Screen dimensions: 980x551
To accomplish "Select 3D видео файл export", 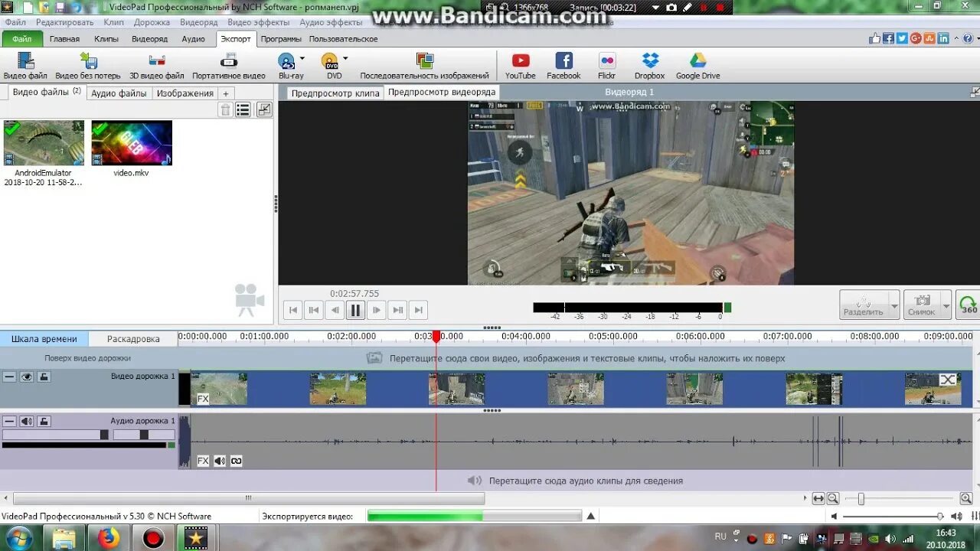I will [157, 67].
